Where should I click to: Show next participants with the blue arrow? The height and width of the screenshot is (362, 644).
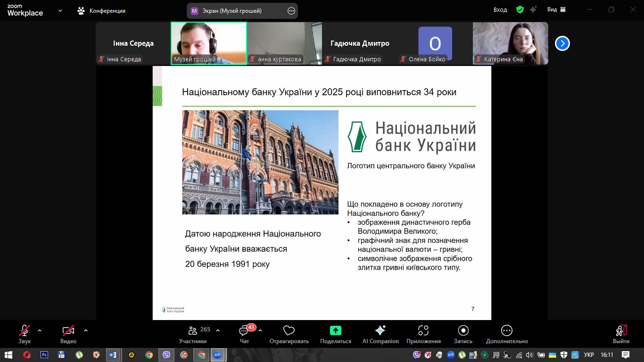tap(562, 43)
